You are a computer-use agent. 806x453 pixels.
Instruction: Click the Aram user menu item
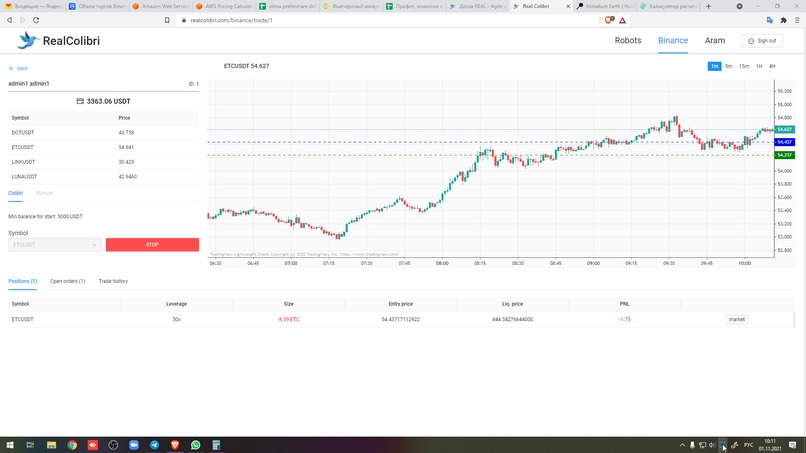[715, 41]
